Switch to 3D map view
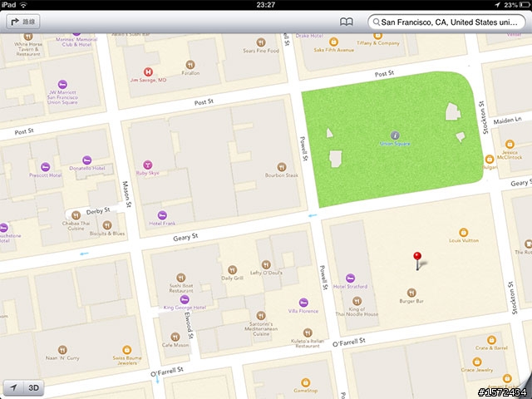This screenshot has height=399, width=532. click(33, 387)
